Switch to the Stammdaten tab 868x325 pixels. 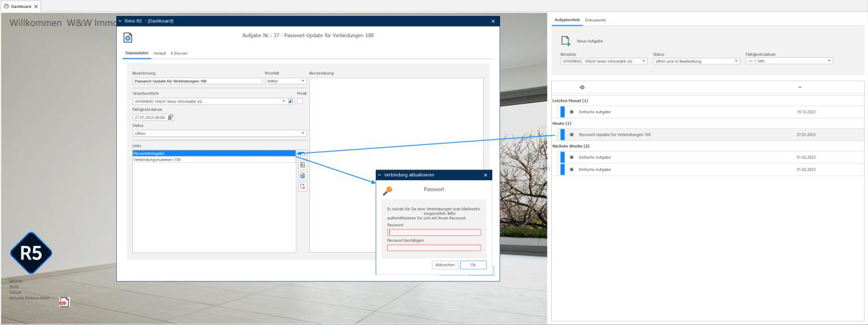pyautogui.click(x=137, y=53)
